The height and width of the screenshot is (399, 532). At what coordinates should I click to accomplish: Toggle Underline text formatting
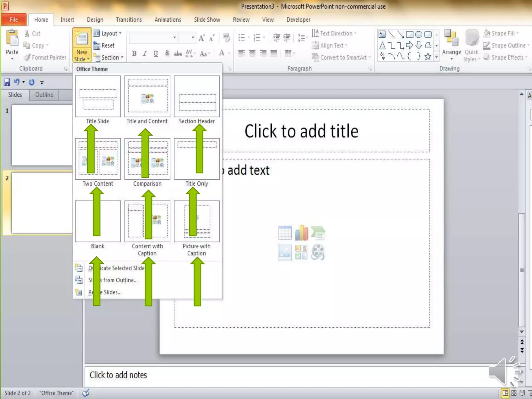tap(156, 54)
